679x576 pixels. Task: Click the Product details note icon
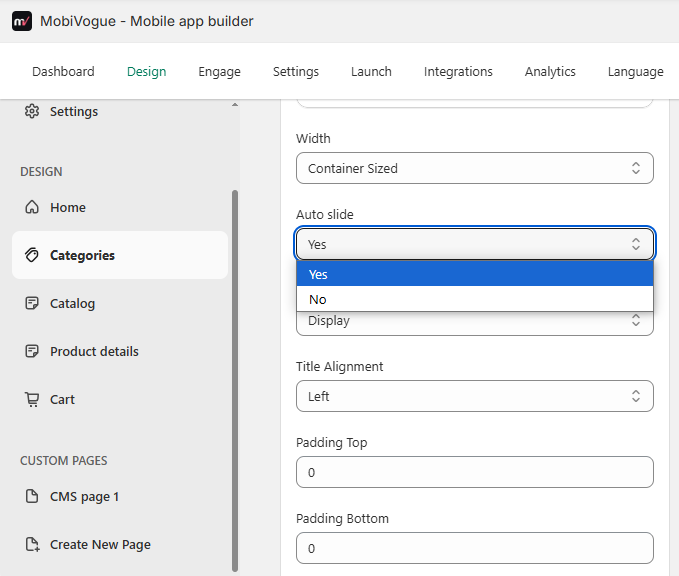click(x=32, y=351)
